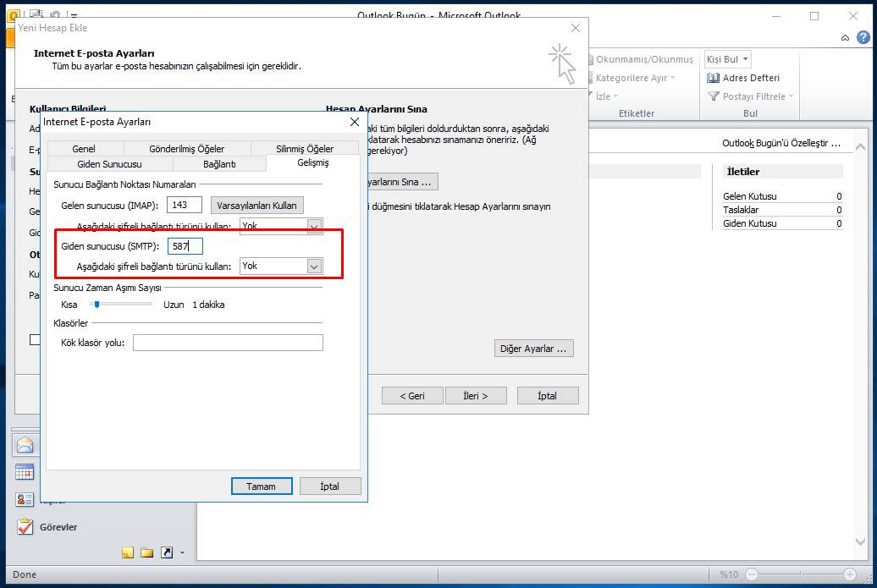Switch to the Genel tab
The width and height of the screenshot is (877, 588).
(x=83, y=149)
